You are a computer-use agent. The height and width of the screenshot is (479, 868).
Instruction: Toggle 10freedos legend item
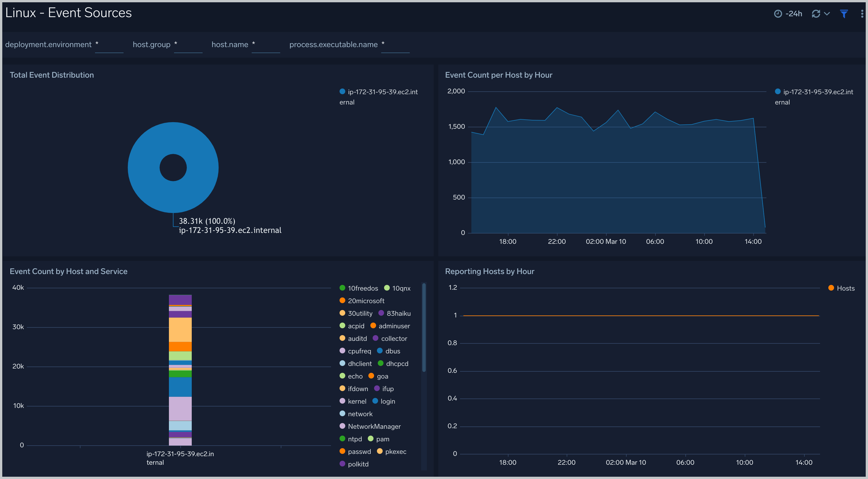tap(358, 288)
